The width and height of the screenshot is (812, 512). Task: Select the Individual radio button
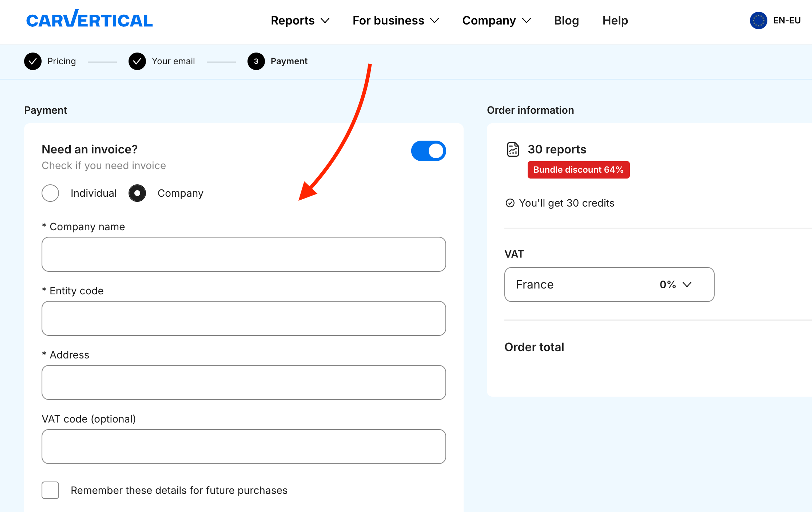pyautogui.click(x=50, y=193)
